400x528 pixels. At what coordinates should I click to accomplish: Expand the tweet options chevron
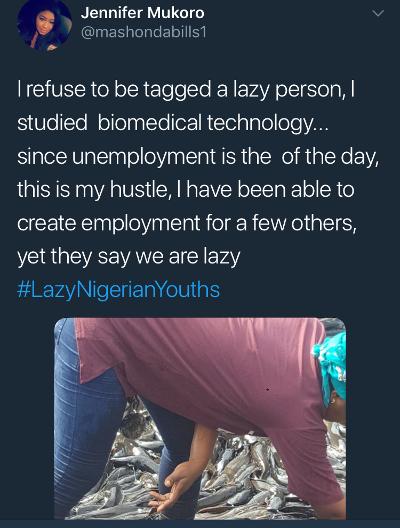379,14
